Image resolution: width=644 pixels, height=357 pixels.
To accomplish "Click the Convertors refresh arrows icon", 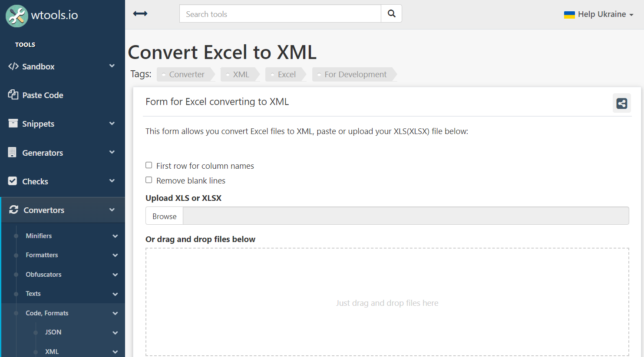I will point(14,210).
